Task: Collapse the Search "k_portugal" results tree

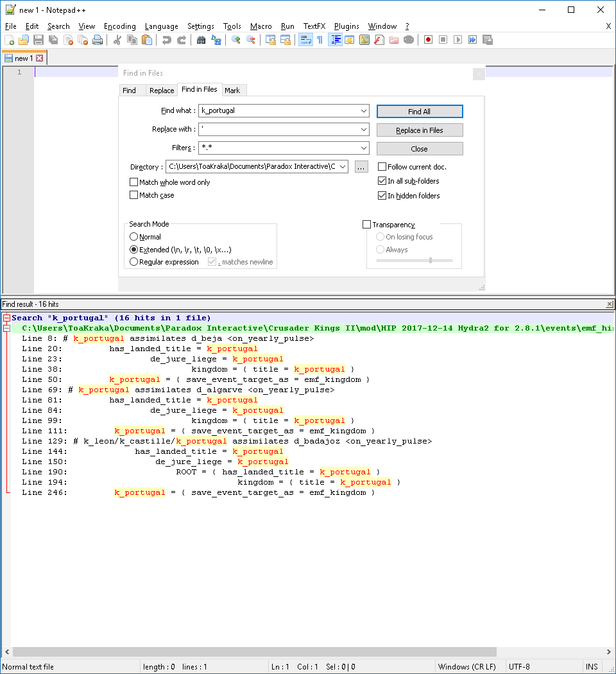Action: (6, 318)
